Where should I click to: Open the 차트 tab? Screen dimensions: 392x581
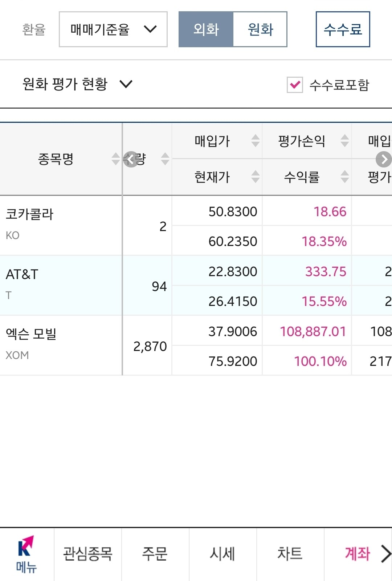tap(290, 554)
